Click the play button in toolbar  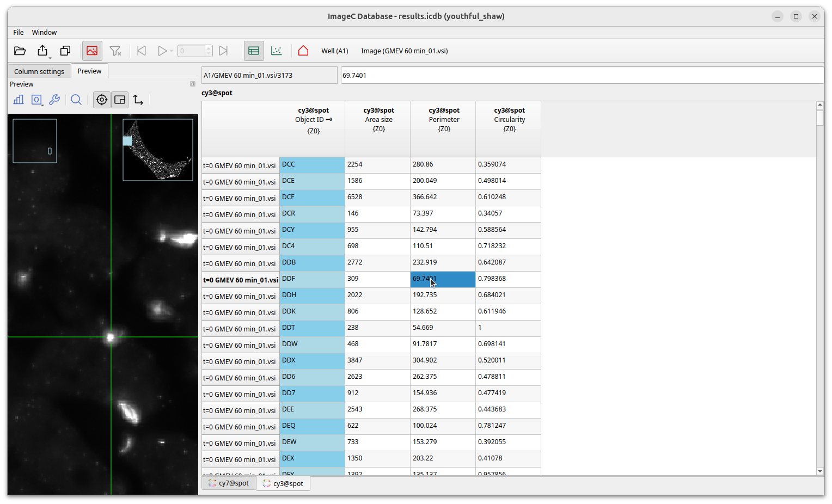tap(162, 51)
